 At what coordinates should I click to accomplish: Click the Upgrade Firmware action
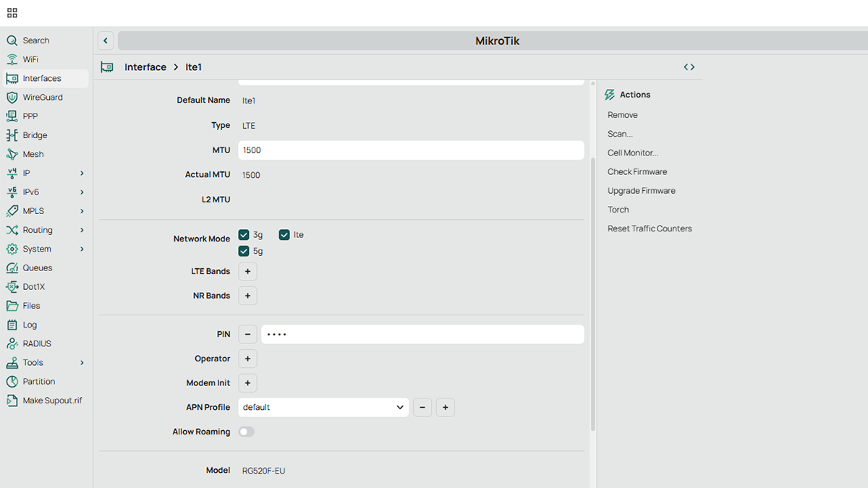tap(641, 191)
